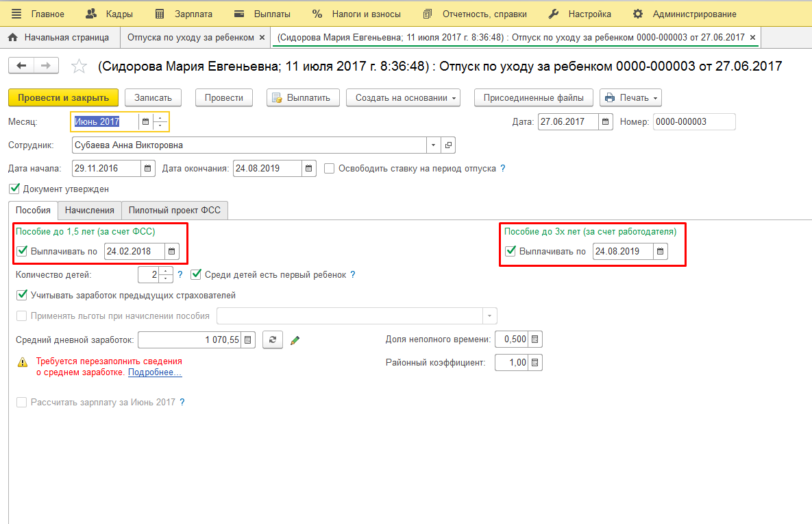
Task: Open the Зарплата menu section
Action: [x=184, y=14]
